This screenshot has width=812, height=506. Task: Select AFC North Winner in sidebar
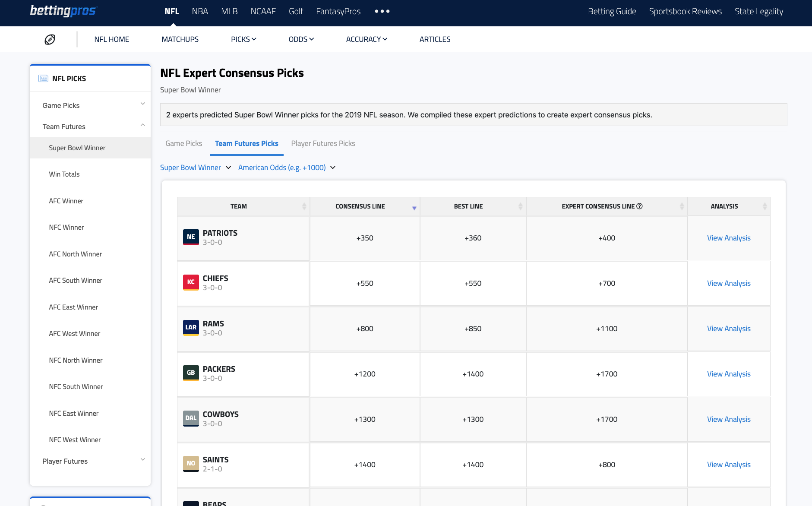(x=76, y=254)
